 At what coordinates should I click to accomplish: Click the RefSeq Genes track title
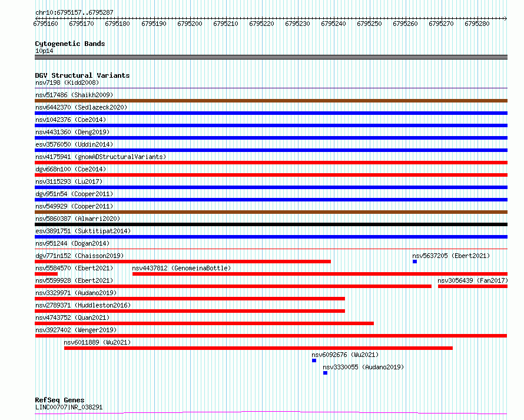coord(59,400)
